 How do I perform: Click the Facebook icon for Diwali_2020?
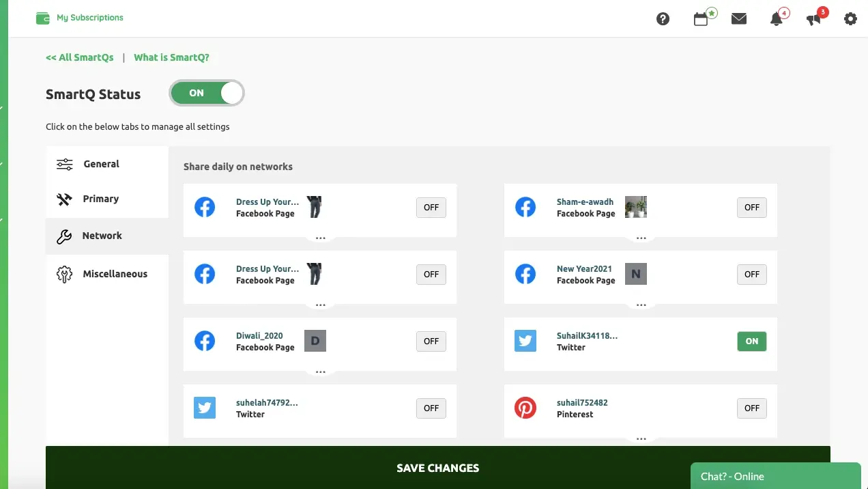point(205,341)
